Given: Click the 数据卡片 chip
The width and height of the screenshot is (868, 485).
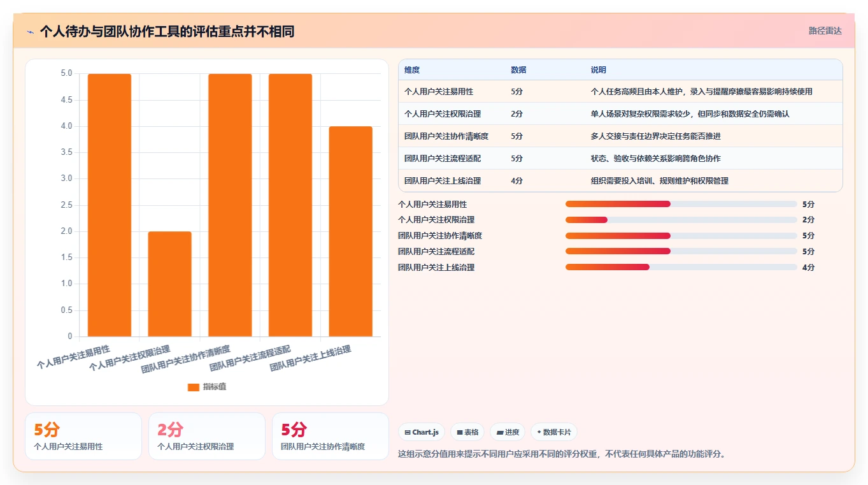Looking at the screenshot, I should tap(554, 432).
